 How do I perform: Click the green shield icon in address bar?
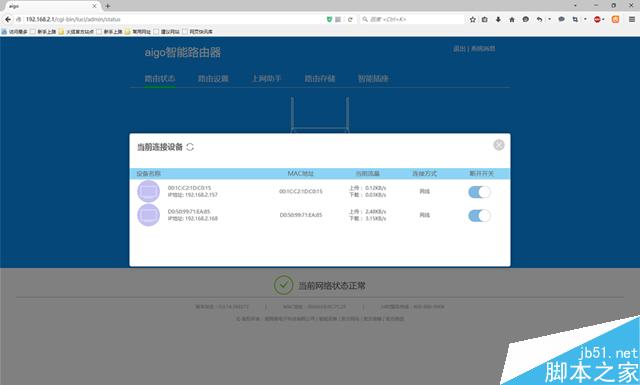tap(329, 19)
